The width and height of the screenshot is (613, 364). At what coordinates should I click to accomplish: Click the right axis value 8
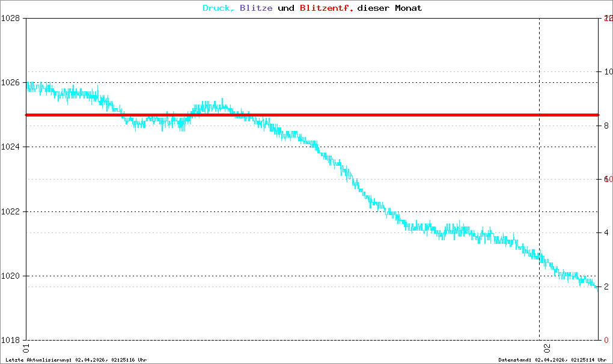coord(606,126)
